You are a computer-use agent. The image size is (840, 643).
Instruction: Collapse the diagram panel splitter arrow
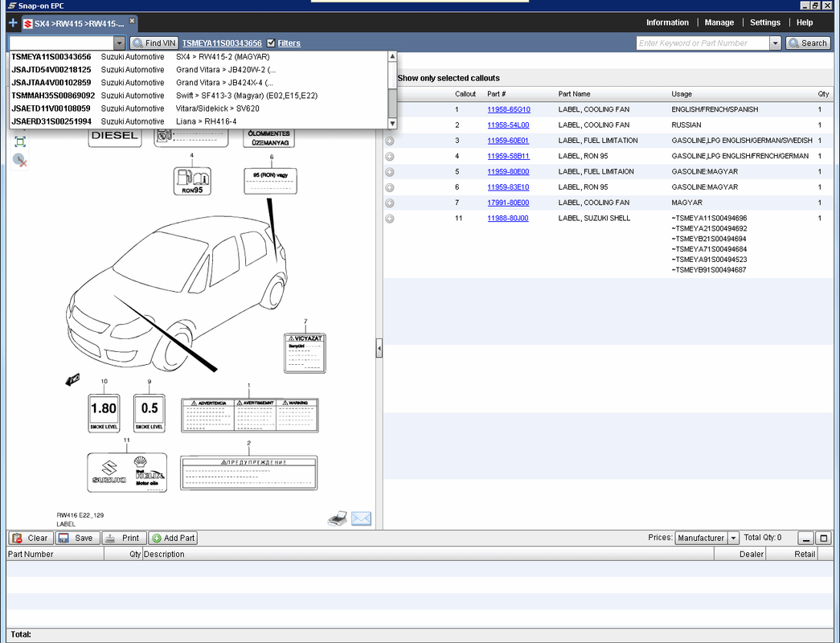[x=379, y=348]
